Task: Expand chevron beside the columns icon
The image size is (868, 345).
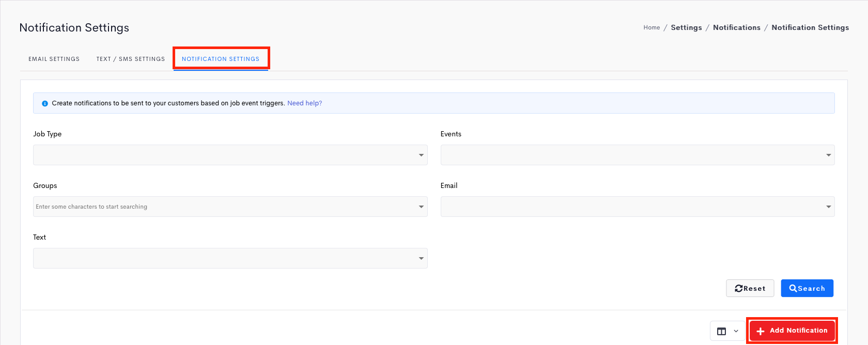Action: (x=736, y=331)
